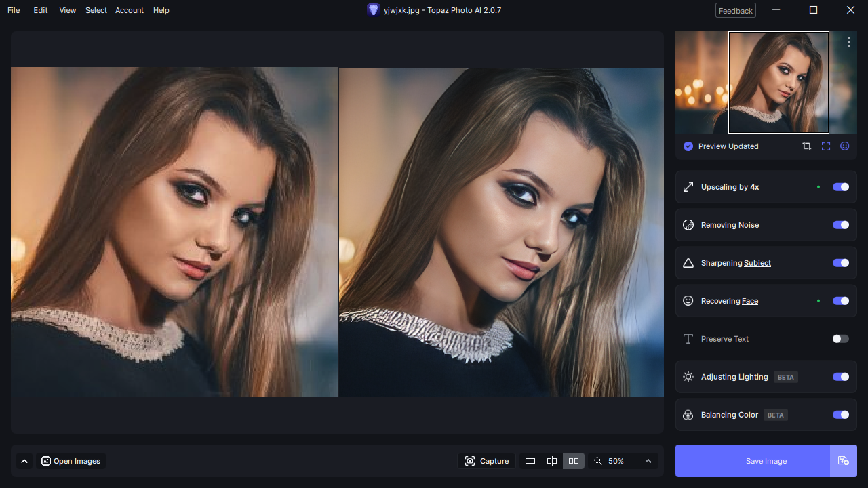Open the zoom level dropdown chevron
The height and width of the screenshot is (488, 868).
(x=648, y=461)
